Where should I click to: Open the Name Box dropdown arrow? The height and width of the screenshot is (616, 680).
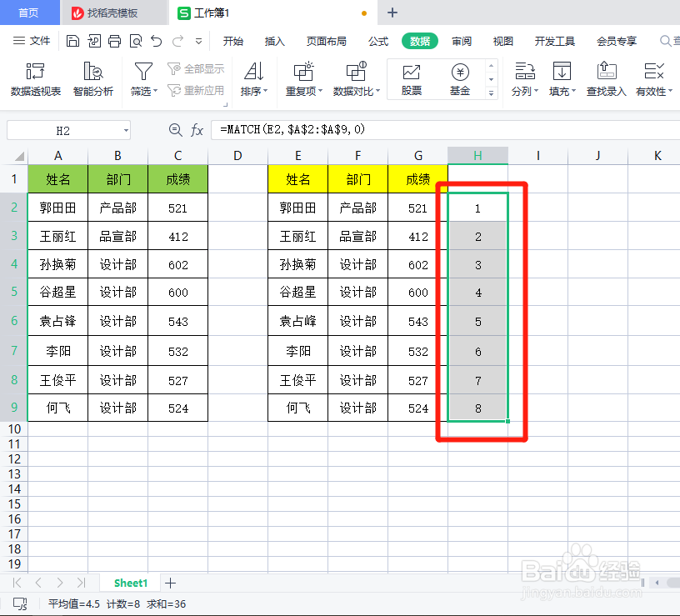click(125, 130)
